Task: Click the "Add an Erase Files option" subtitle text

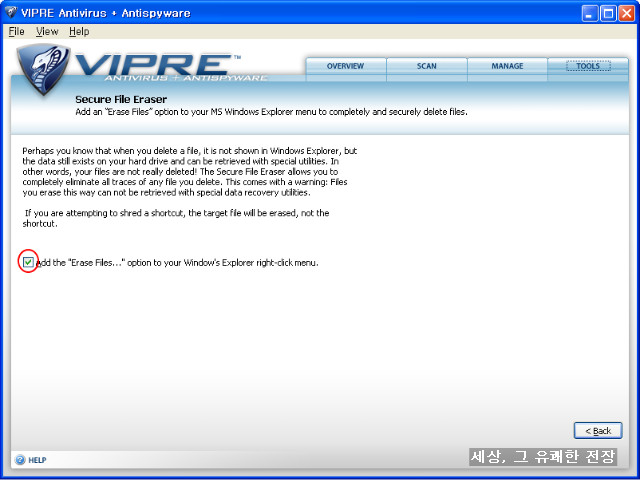Action: pos(271,112)
